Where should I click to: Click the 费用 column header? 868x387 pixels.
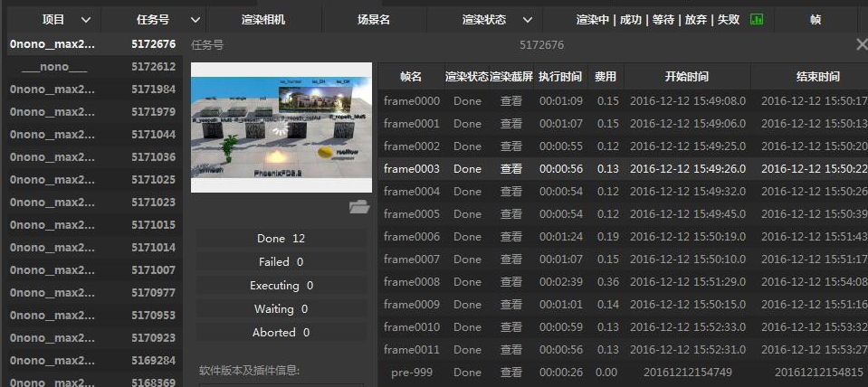(x=605, y=77)
